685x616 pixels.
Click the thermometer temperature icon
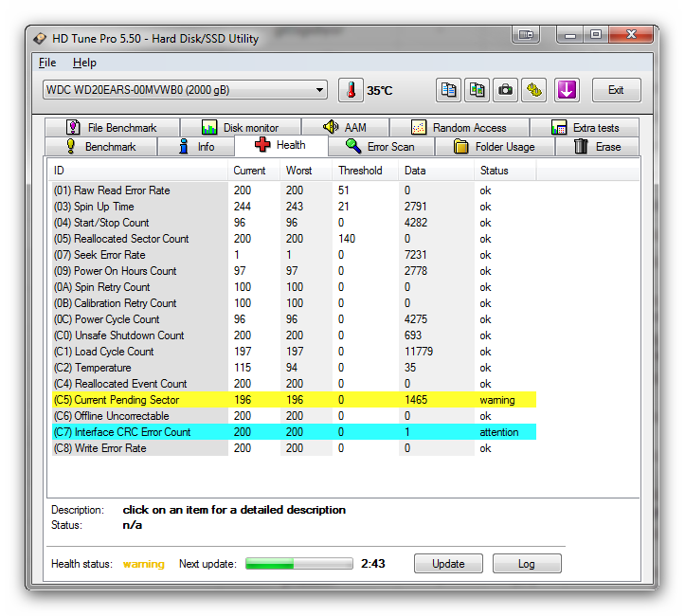click(x=351, y=90)
